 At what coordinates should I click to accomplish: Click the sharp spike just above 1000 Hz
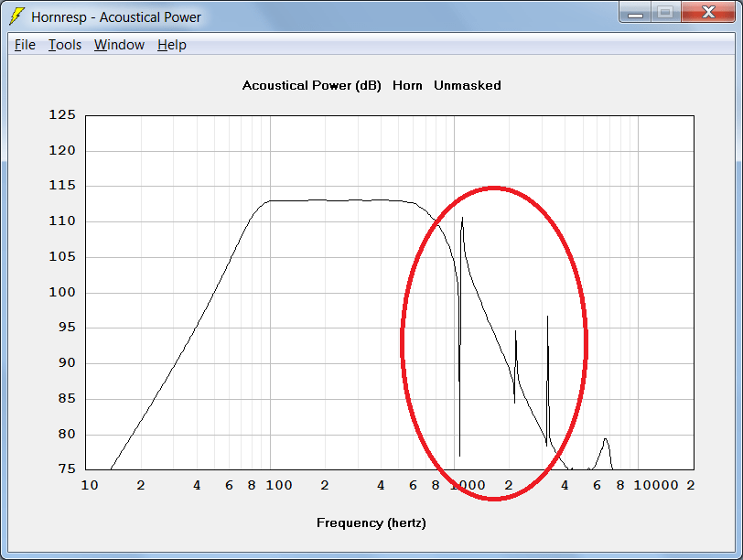coord(462,219)
